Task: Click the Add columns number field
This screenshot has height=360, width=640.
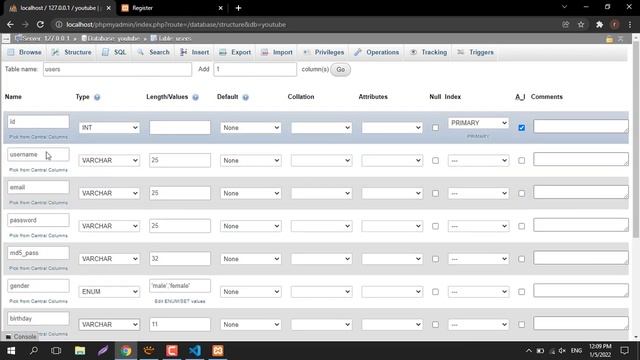Action: point(255,69)
